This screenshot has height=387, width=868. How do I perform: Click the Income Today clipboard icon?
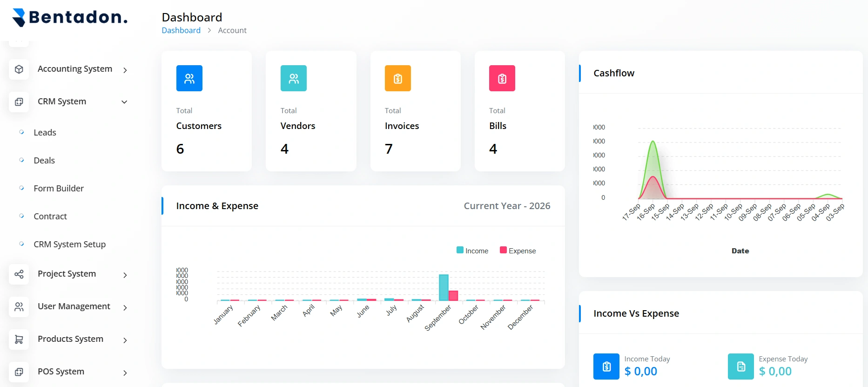pos(606,367)
